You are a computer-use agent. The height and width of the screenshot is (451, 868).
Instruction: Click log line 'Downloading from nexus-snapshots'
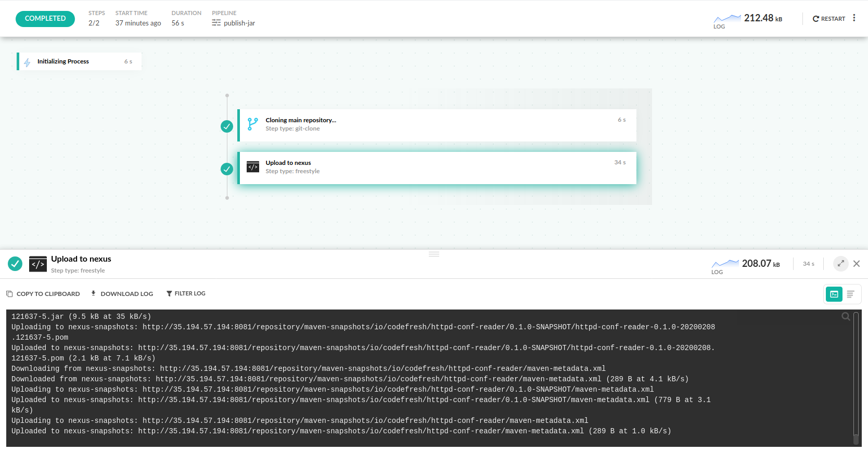click(x=309, y=368)
